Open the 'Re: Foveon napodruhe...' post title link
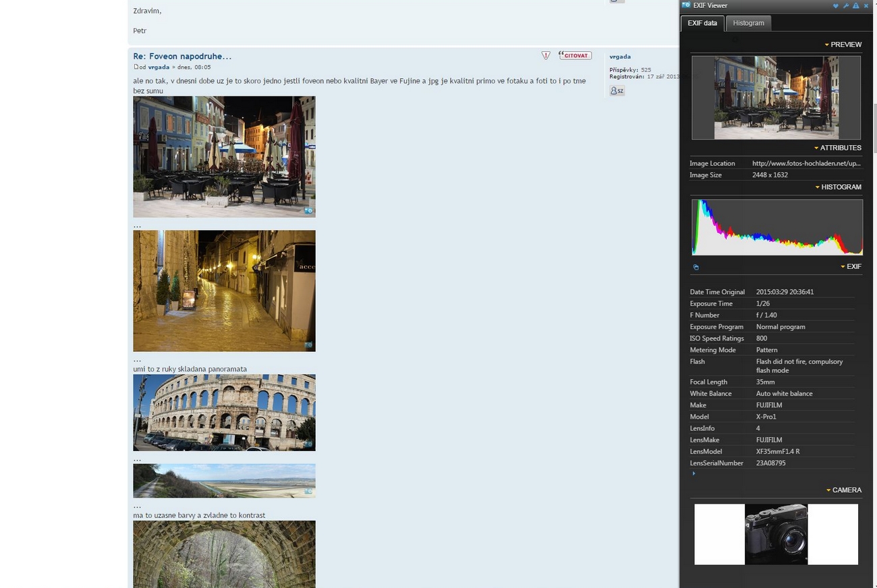Image resolution: width=877 pixels, height=588 pixels. click(x=182, y=56)
